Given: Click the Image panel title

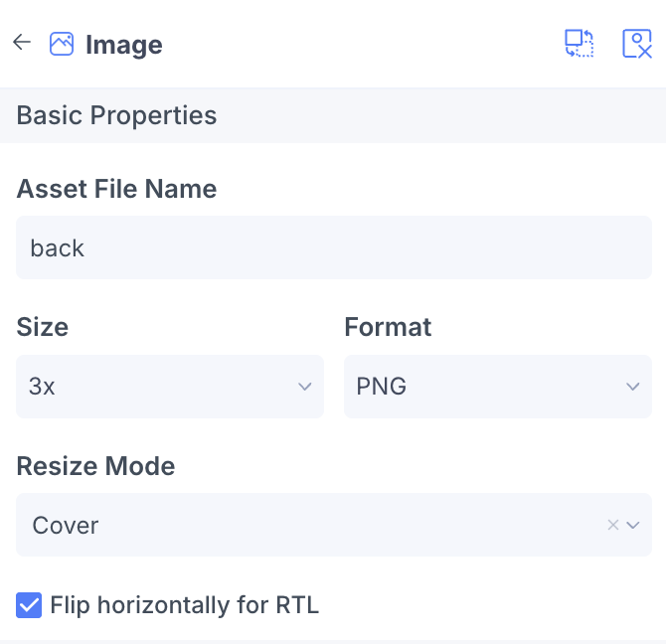Looking at the screenshot, I should click(x=124, y=45).
